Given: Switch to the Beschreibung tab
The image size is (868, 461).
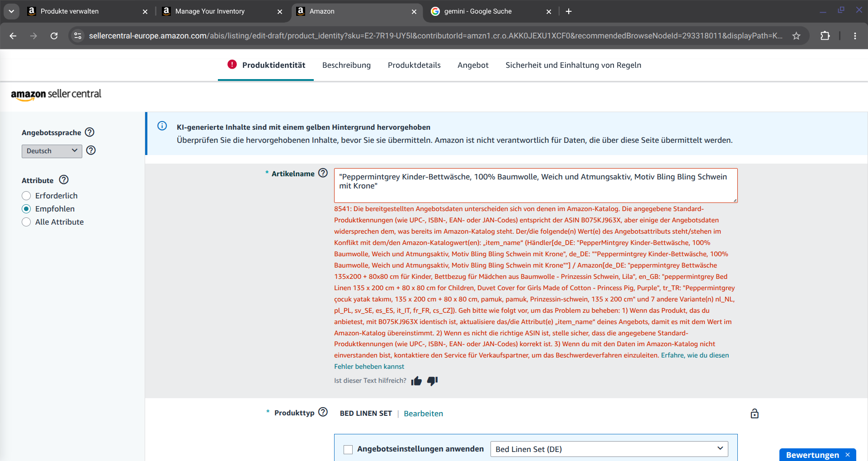Looking at the screenshot, I should (346, 65).
